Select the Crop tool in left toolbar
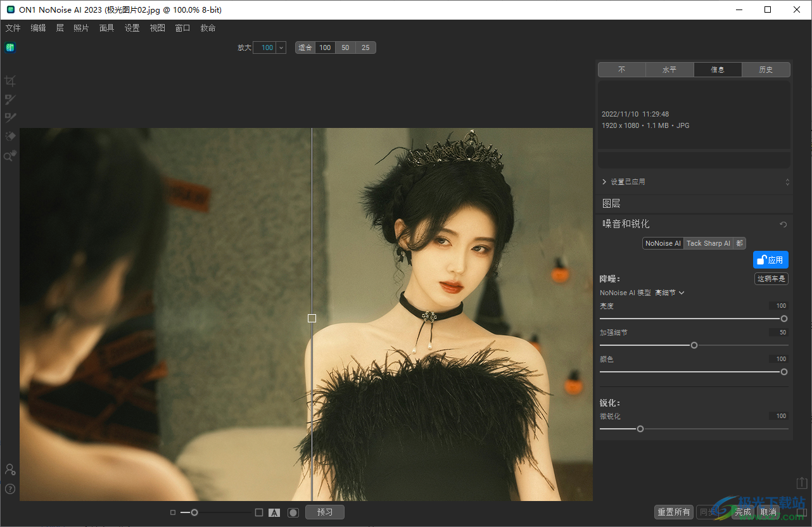The width and height of the screenshot is (812, 527). (10, 80)
